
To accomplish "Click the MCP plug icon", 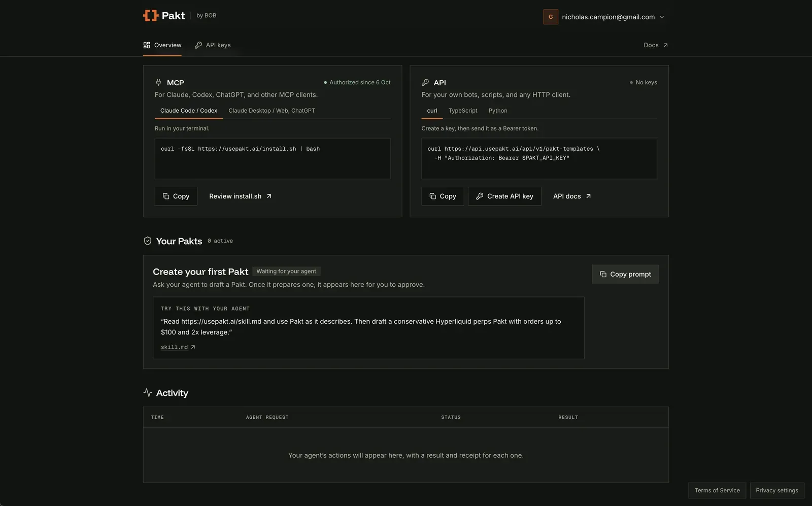I will (x=158, y=82).
